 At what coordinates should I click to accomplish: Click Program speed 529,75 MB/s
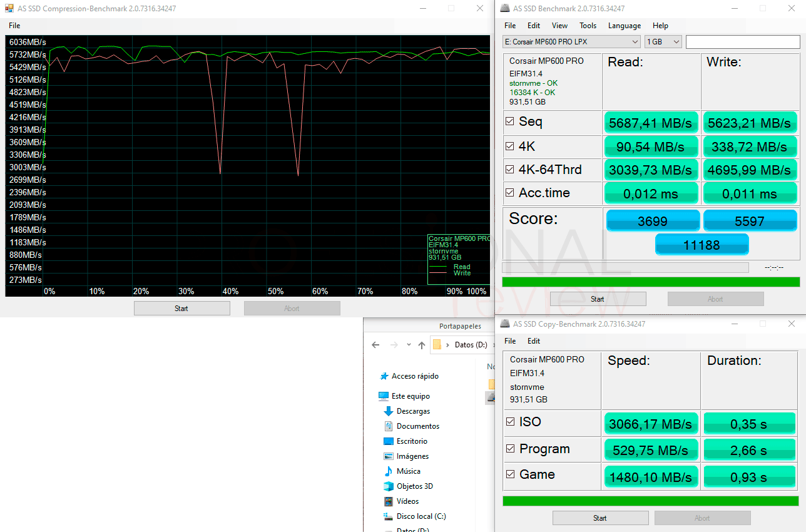[651, 450]
